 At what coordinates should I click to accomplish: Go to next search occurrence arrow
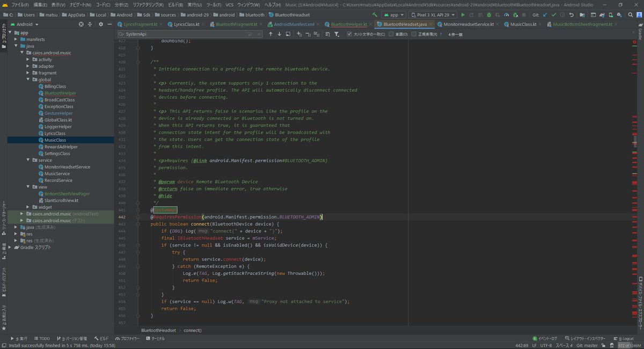pos(279,34)
